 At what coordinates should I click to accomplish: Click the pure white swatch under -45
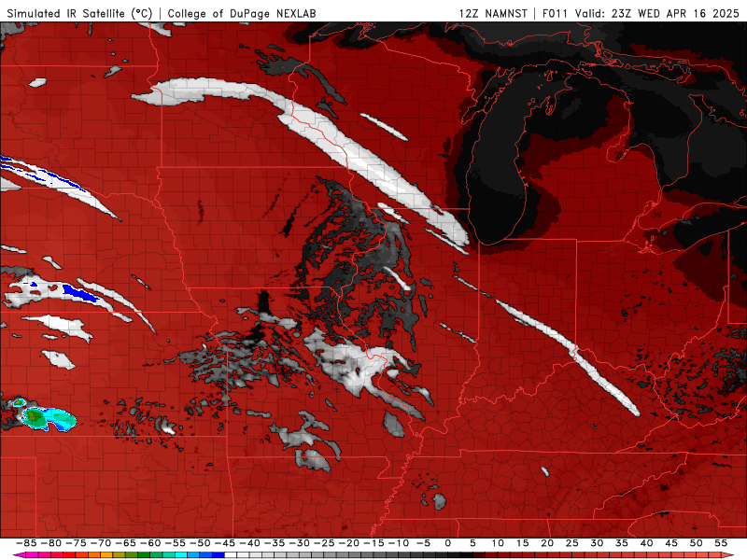click(230, 555)
